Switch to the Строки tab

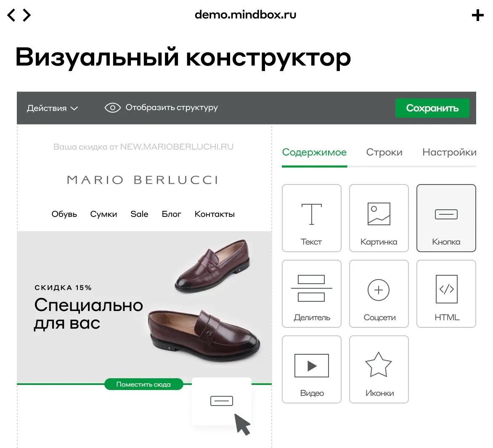coord(384,152)
